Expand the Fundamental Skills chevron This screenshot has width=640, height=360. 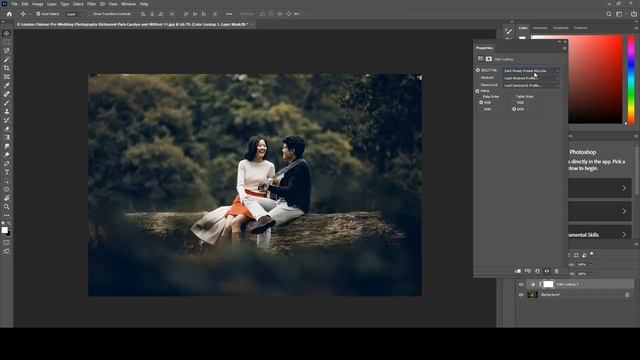point(624,235)
